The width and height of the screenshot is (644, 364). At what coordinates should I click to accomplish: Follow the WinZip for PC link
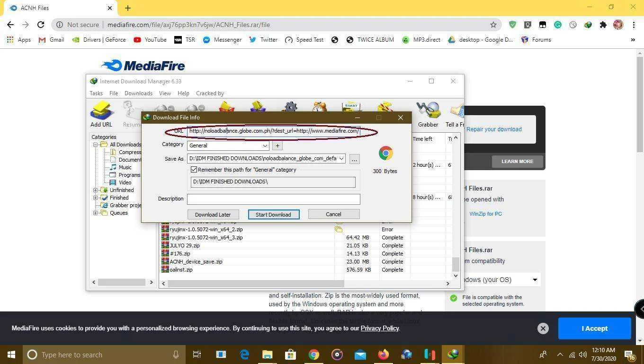(485, 214)
